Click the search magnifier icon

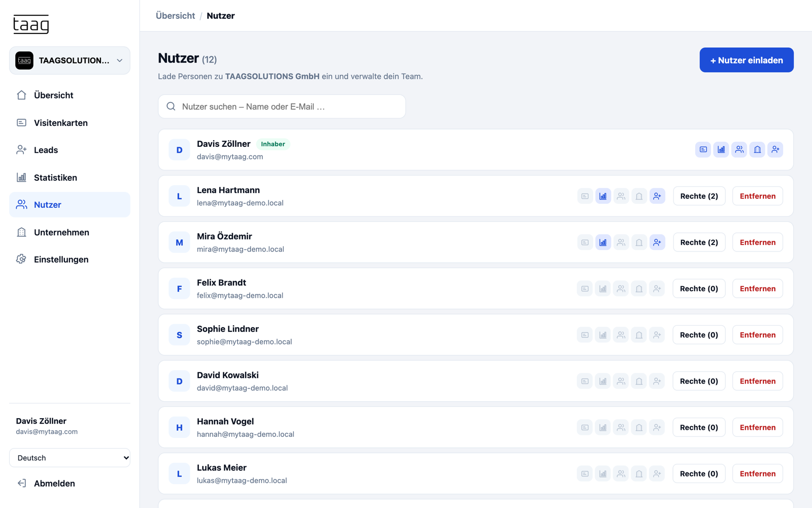tap(171, 106)
